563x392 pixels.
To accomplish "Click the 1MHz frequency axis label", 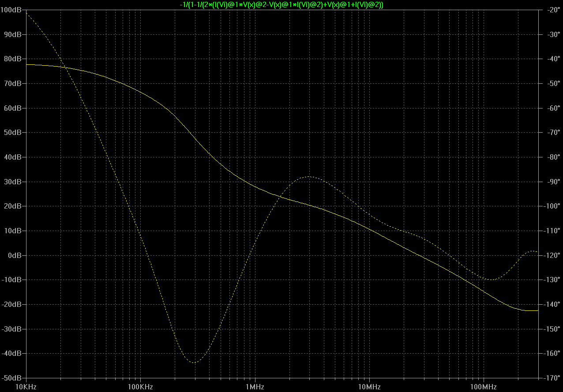I will (x=255, y=387).
